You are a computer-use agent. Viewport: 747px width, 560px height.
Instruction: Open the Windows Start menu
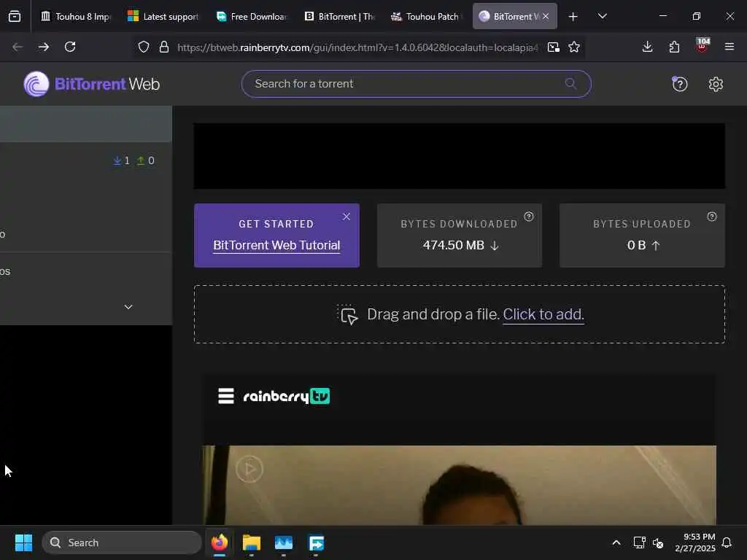coord(23,542)
